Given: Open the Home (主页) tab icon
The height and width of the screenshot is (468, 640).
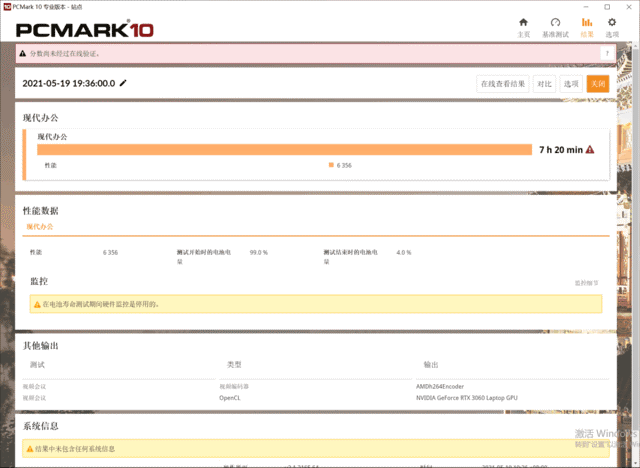Looking at the screenshot, I should click(523, 22).
